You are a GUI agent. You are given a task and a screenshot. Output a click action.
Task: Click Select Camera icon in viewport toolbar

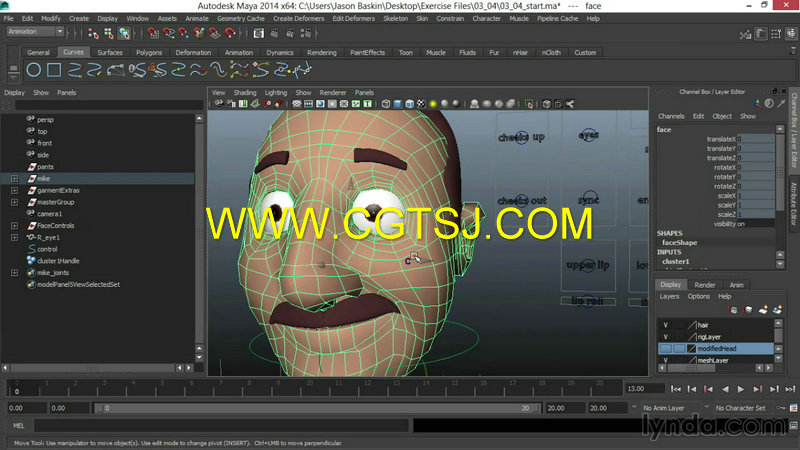219,104
